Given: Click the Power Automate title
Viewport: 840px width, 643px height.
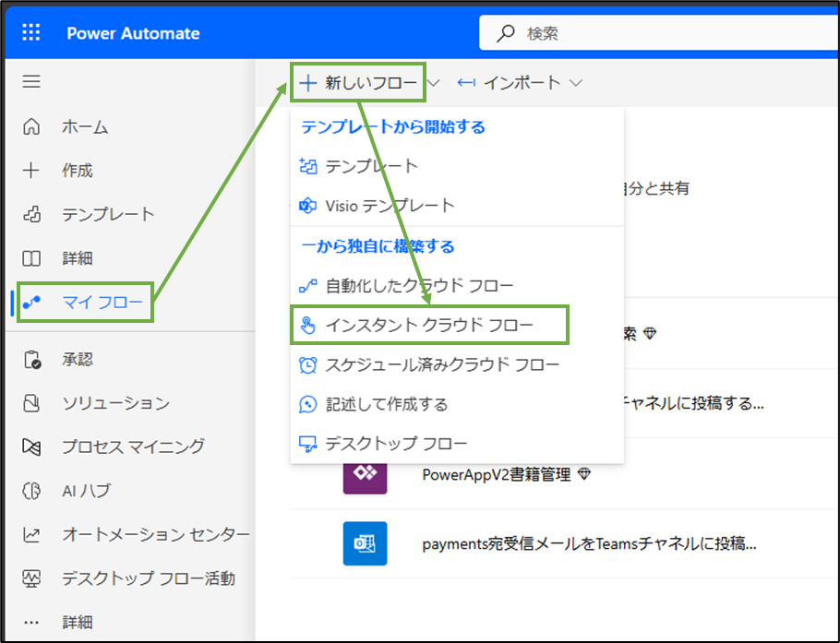Looking at the screenshot, I should [133, 33].
